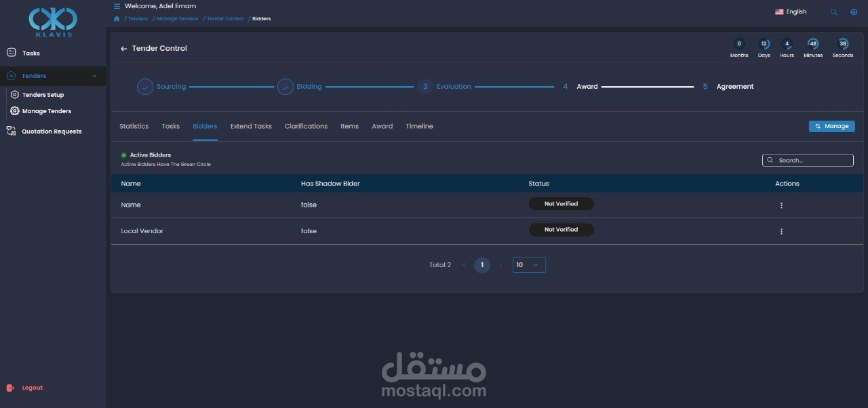Open the Tender Control breadcrumb link
This screenshot has height=408, width=868.
point(225,19)
